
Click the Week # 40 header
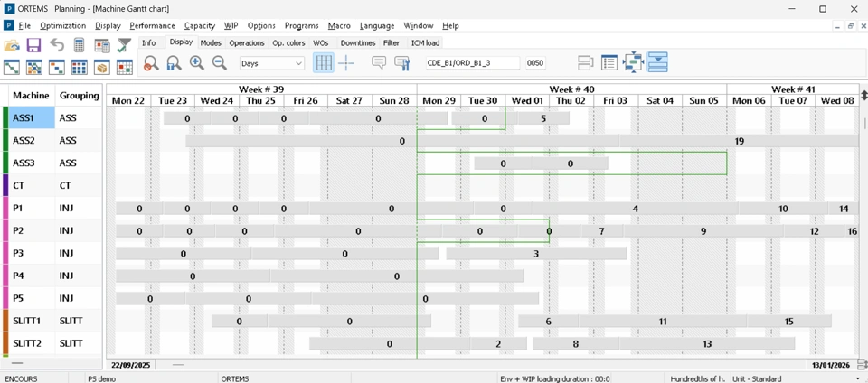pos(571,89)
